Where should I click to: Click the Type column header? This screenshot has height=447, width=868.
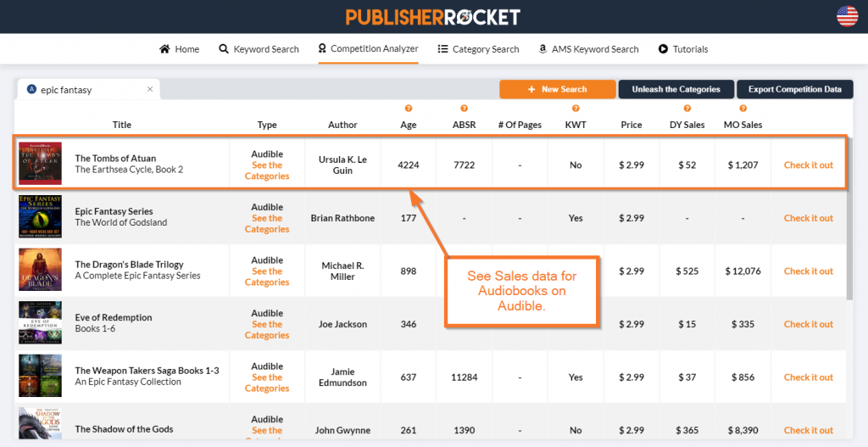pos(267,126)
